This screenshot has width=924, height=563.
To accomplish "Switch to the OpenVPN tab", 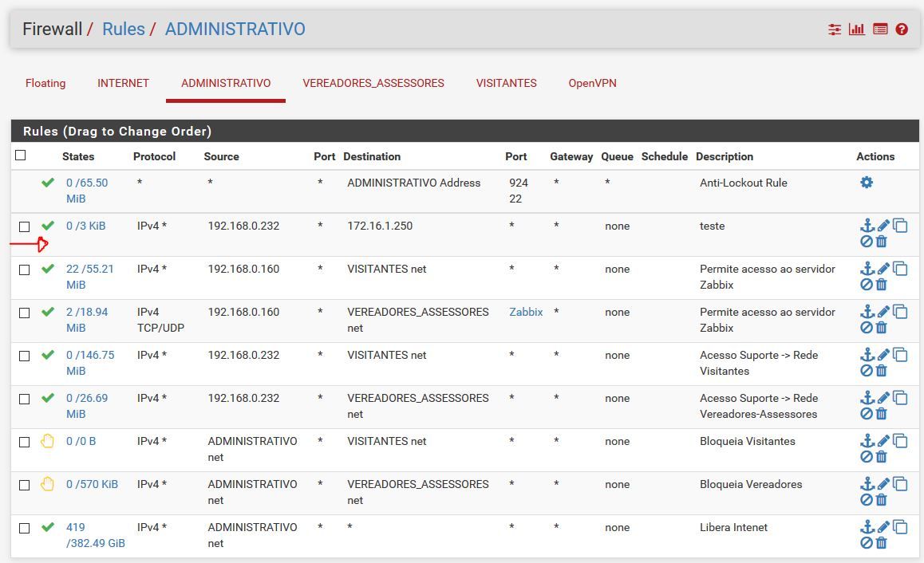I will click(592, 83).
